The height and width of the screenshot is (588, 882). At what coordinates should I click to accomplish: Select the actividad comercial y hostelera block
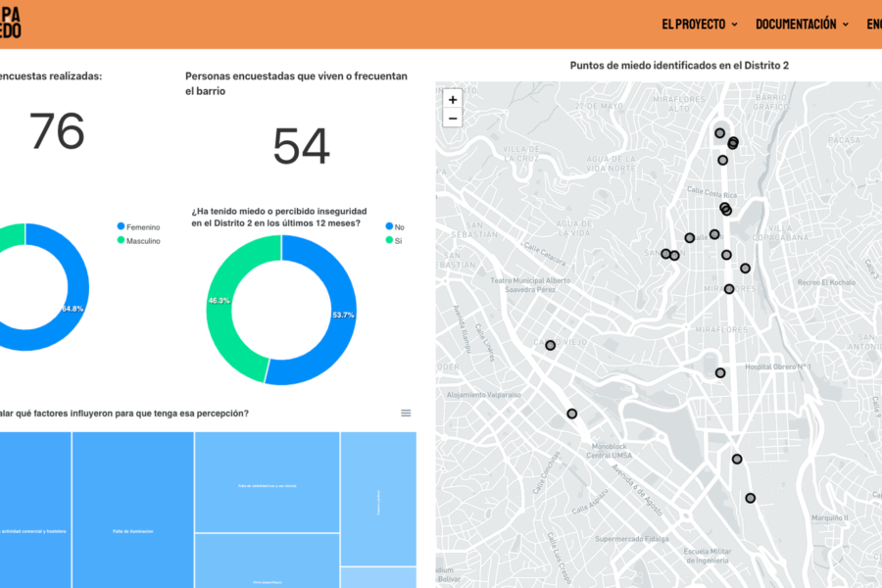pyautogui.click(x=35, y=510)
